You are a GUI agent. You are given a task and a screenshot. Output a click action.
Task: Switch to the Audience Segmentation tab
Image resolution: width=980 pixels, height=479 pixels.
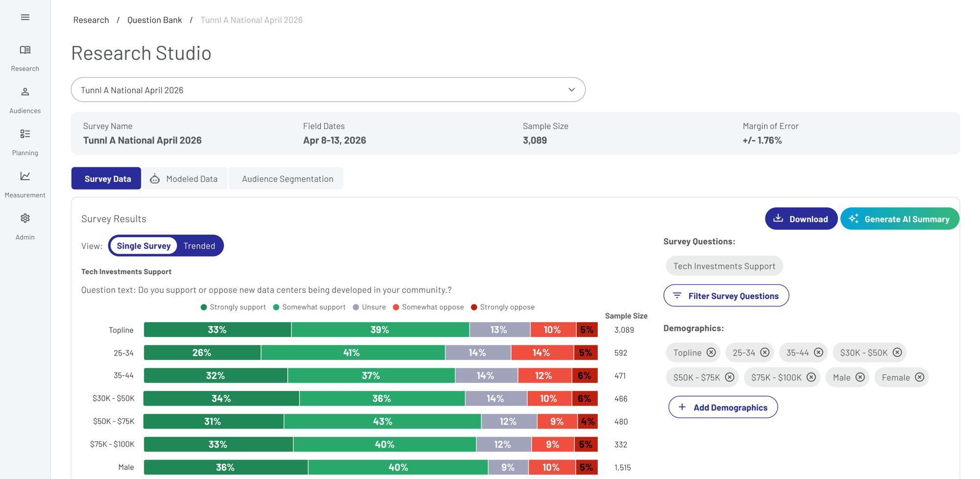[x=287, y=179]
